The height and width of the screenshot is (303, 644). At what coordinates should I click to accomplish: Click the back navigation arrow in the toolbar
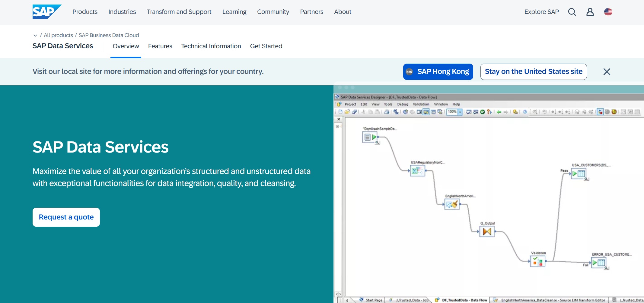point(499,112)
